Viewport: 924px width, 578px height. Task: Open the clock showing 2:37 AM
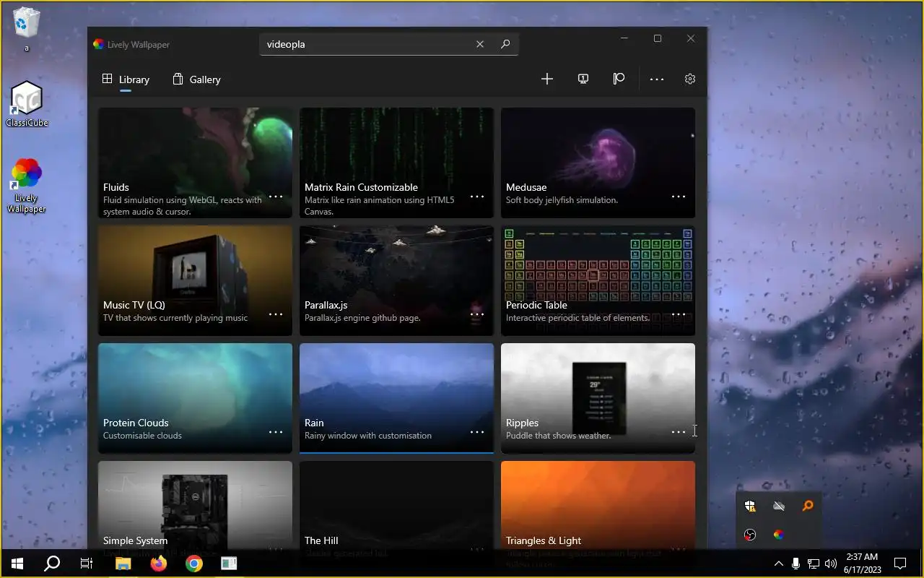point(862,564)
